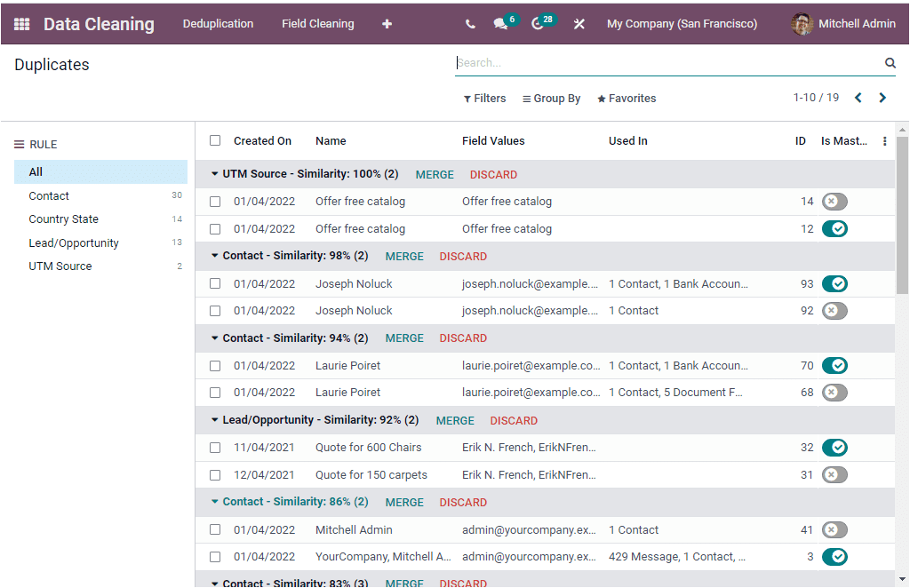Image resolution: width=910 pixels, height=588 pixels.
Task: Click DISCARD for Contact 98% group
Action: coord(463,257)
